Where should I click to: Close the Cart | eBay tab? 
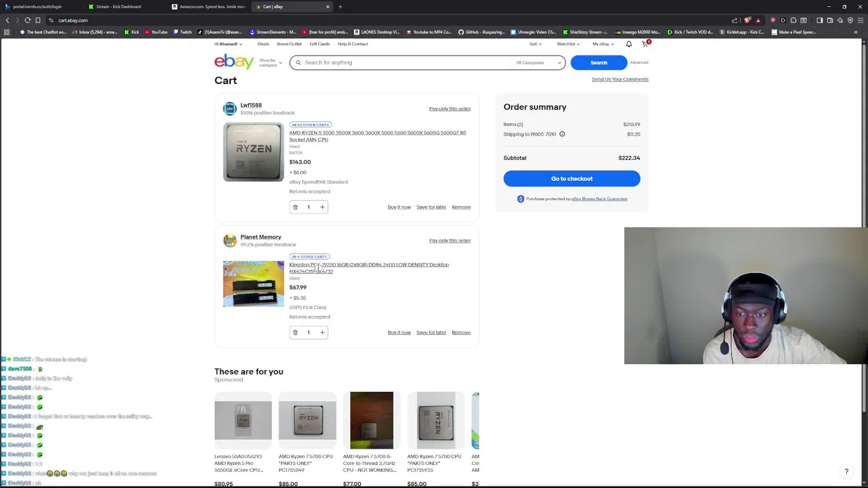tap(328, 7)
